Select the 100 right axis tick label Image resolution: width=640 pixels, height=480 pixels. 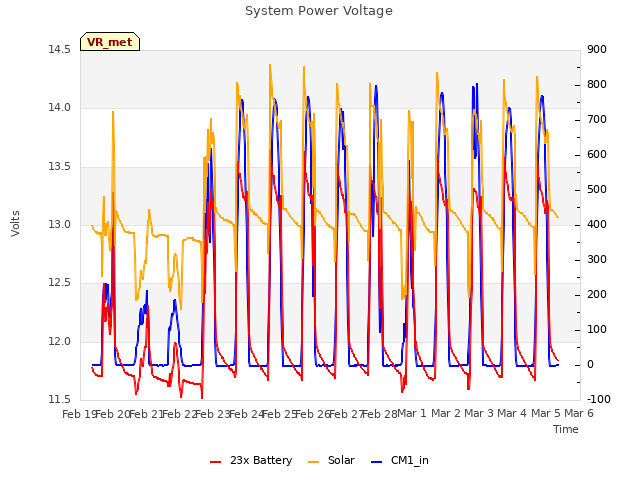click(x=597, y=329)
